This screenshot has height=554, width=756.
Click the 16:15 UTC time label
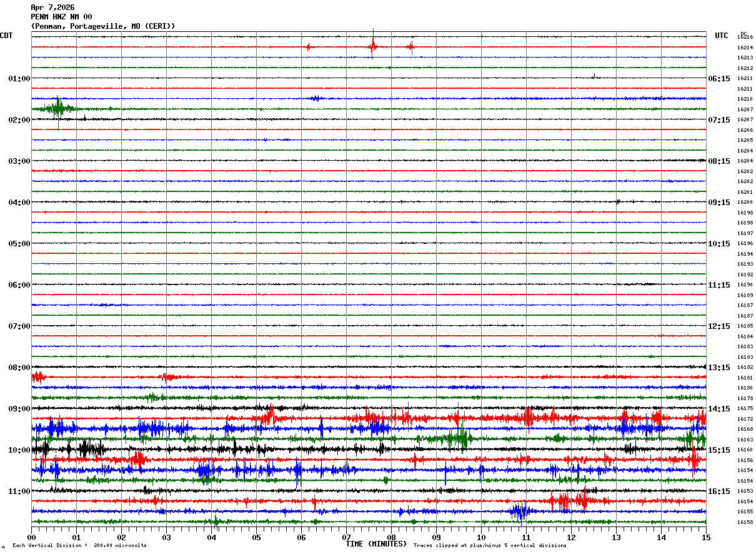click(719, 491)
